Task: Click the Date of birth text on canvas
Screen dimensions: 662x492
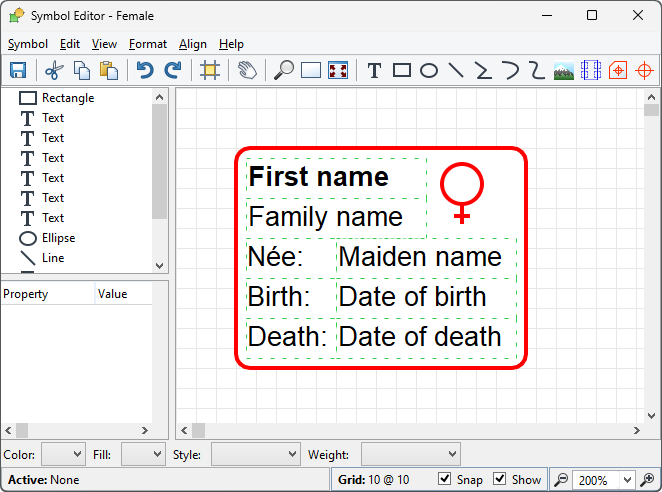Action: point(412,296)
